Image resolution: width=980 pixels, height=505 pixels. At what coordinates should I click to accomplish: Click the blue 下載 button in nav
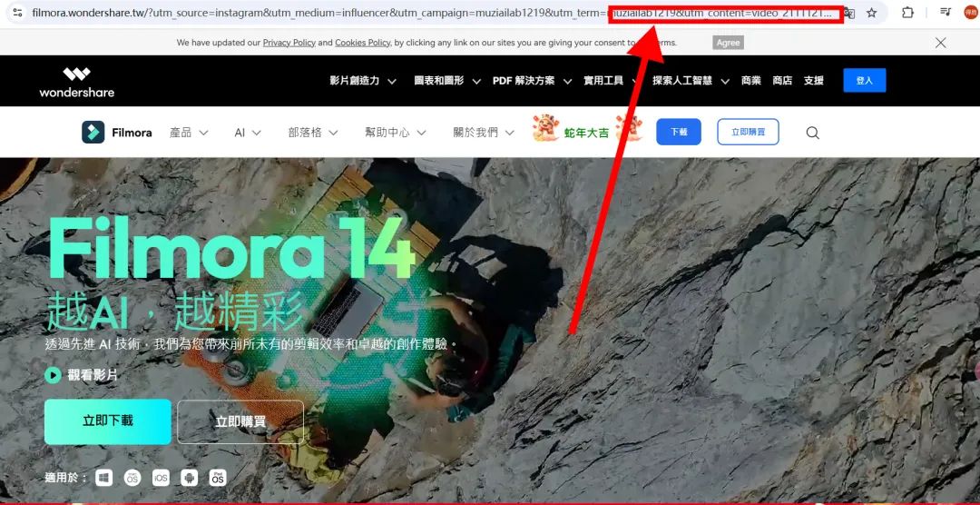[x=679, y=132]
